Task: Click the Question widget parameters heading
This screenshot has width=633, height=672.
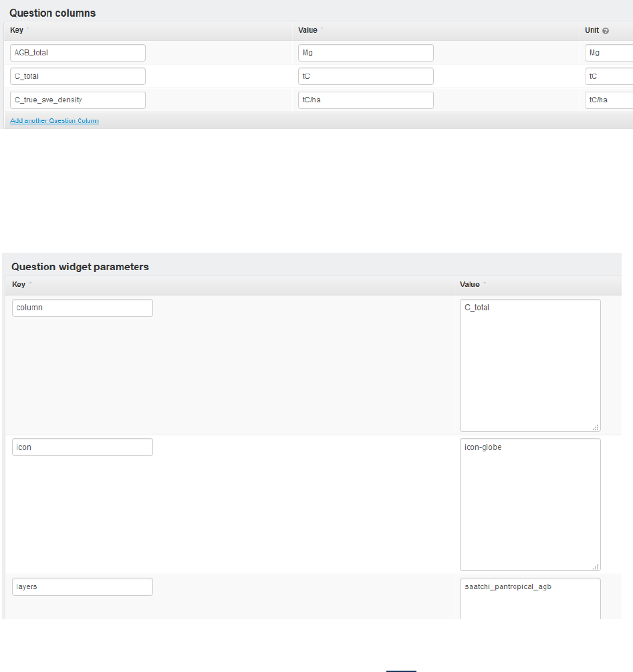Action: tap(80, 266)
